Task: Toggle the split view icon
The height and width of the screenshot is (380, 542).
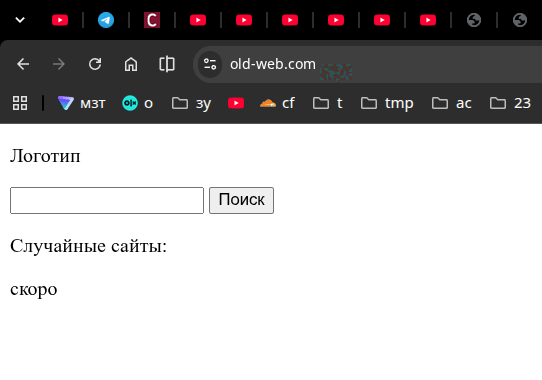Action: click(167, 64)
